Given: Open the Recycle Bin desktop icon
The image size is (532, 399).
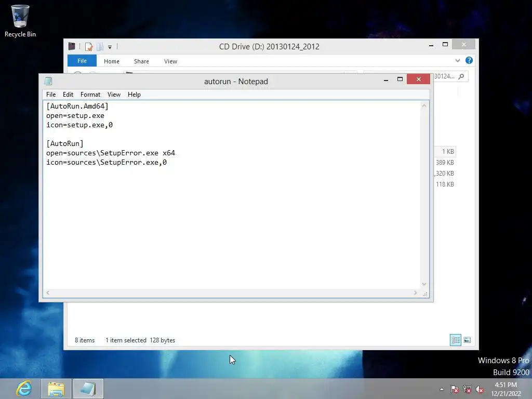Looking at the screenshot, I should tap(20, 21).
